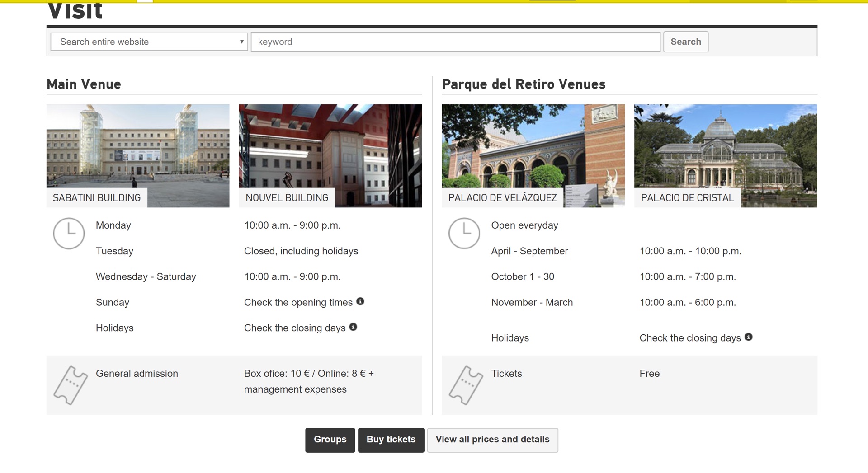Click the keyword search input field
Image resolution: width=868 pixels, height=473 pixels.
456,42
